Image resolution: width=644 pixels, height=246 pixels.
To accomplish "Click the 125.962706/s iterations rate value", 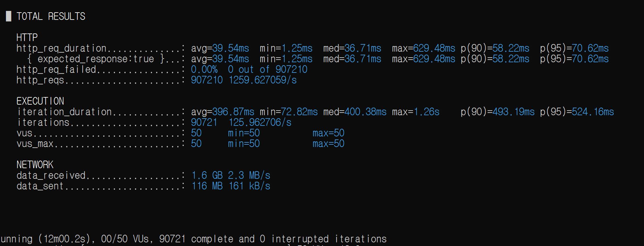I will [x=260, y=123].
